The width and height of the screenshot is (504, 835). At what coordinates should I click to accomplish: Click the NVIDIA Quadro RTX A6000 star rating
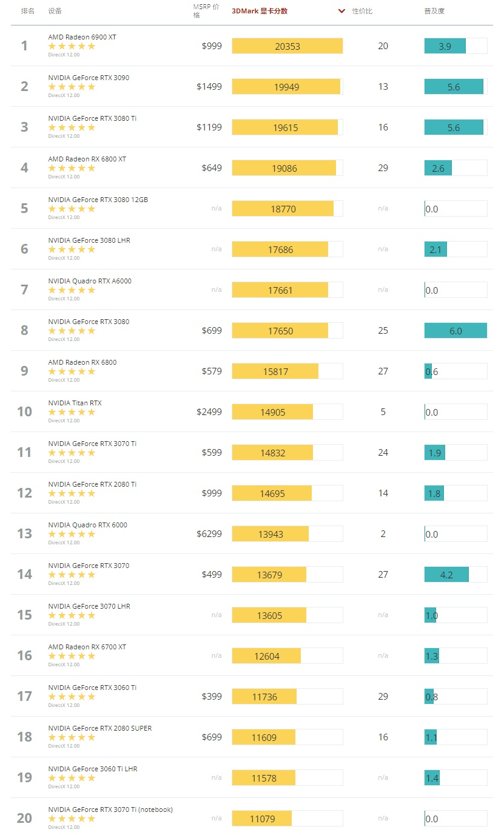(x=72, y=290)
